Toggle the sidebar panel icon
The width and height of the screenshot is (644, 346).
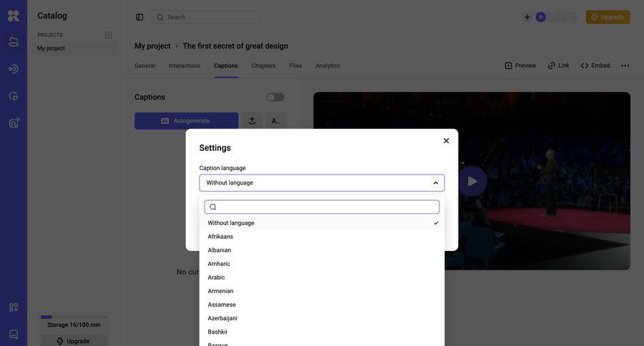(x=140, y=17)
